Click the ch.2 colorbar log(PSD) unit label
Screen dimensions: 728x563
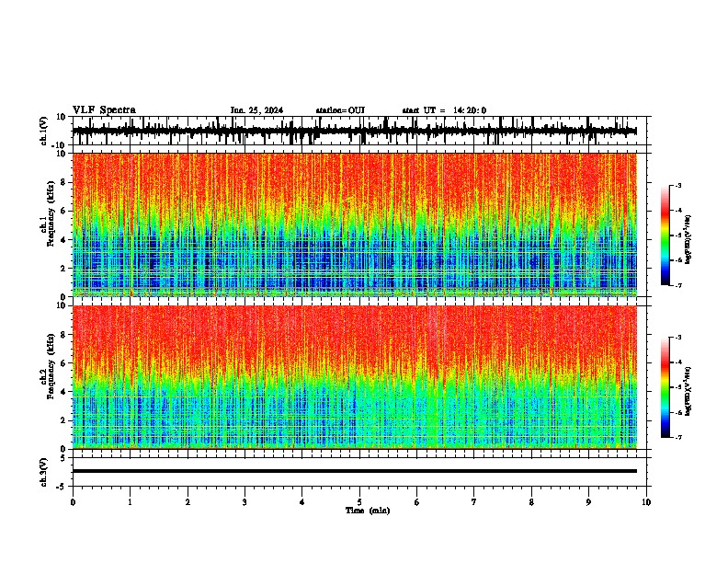coord(688,391)
